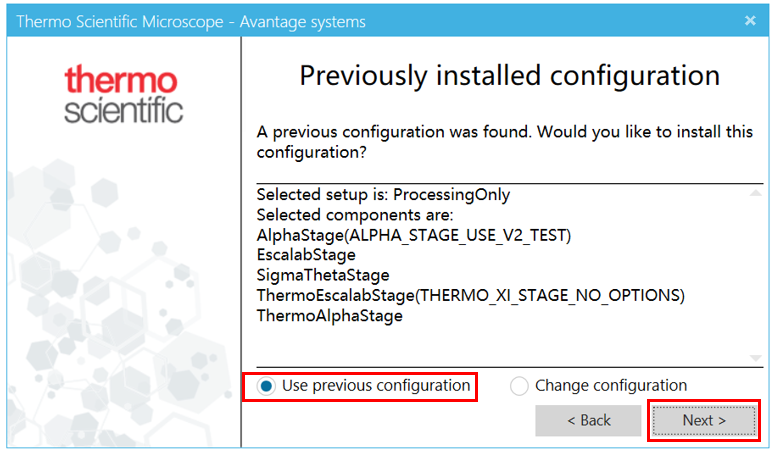Viewport: 780px width, 459px height.
Task: Go Back to previous page
Action: coord(588,420)
